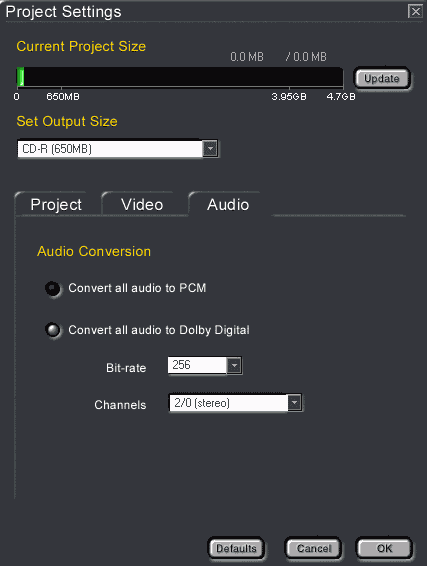
Task: Click the 256 bit-rate value field
Action: coord(197,365)
